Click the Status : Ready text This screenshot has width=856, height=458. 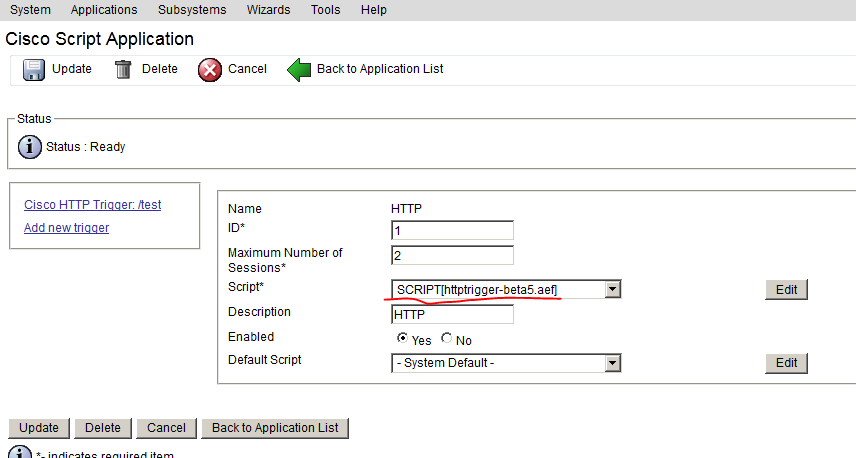tap(86, 147)
